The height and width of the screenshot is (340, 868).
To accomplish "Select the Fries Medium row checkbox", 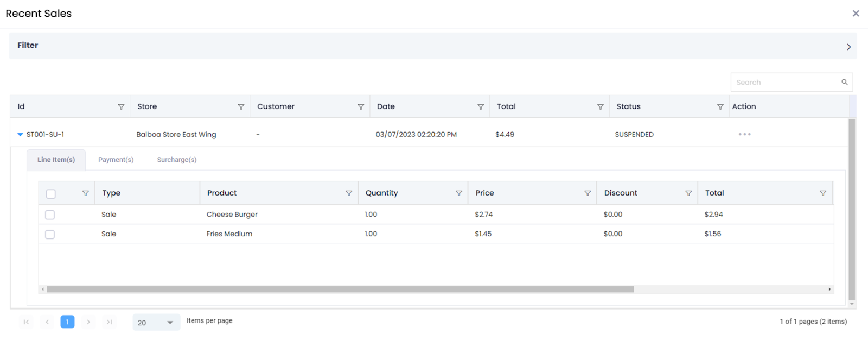I will [50, 235].
